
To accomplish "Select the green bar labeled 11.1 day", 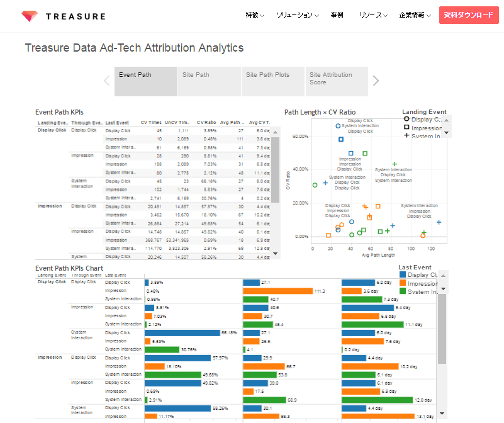I will pyautogui.click(x=372, y=325).
